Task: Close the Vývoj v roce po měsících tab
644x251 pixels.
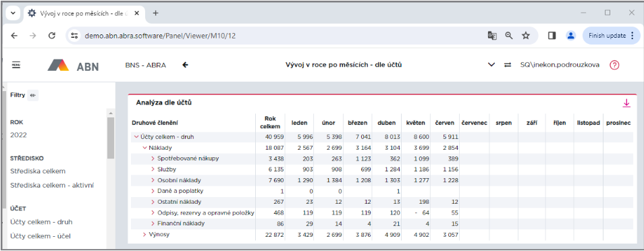Action: pos(137,13)
